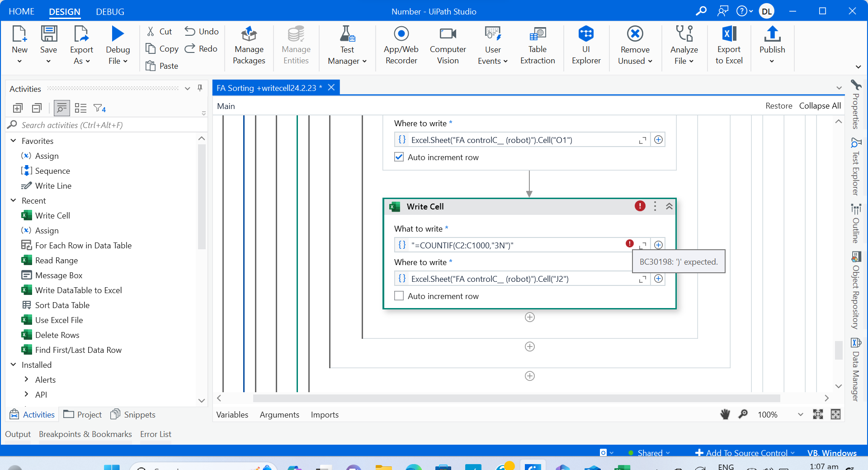Click the fit to screen icon

coord(818,414)
